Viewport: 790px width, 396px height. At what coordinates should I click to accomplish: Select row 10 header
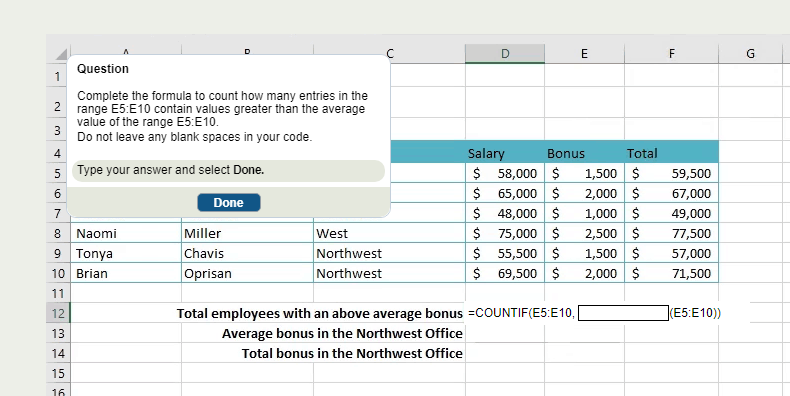[x=58, y=274]
